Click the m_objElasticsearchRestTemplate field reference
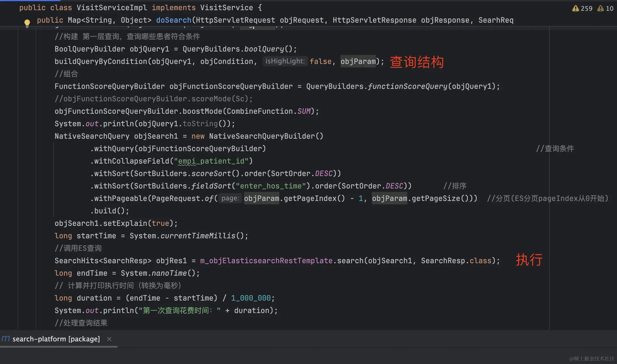This screenshot has height=364, width=617. [x=266, y=261]
